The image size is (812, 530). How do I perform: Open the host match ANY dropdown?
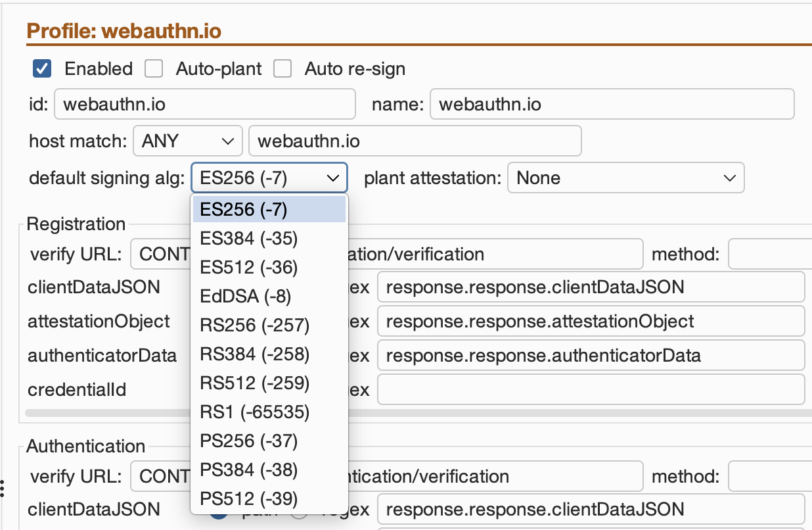coord(188,141)
